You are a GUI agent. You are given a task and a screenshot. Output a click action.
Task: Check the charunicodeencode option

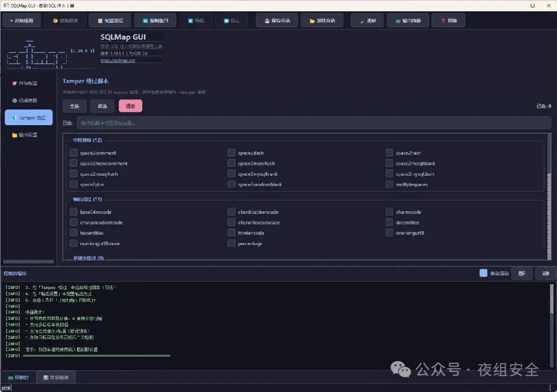74,223
